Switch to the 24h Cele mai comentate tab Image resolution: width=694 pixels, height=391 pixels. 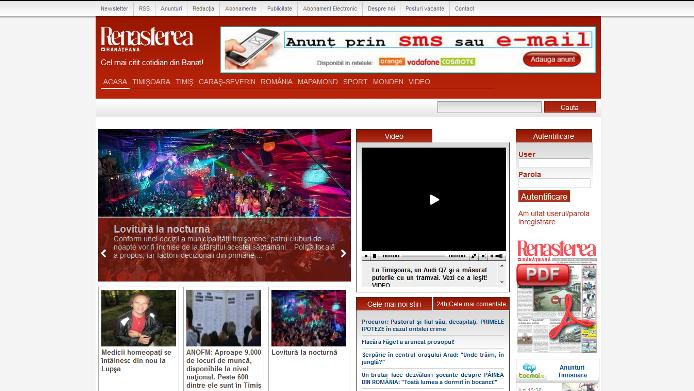[x=471, y=304]
